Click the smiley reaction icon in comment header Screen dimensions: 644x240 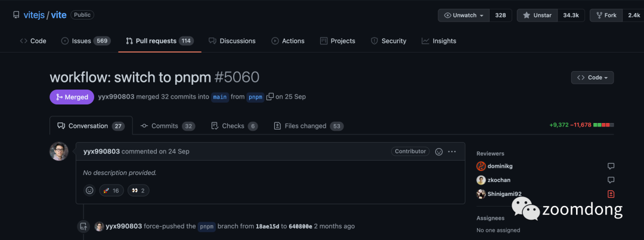pos(439,152)
